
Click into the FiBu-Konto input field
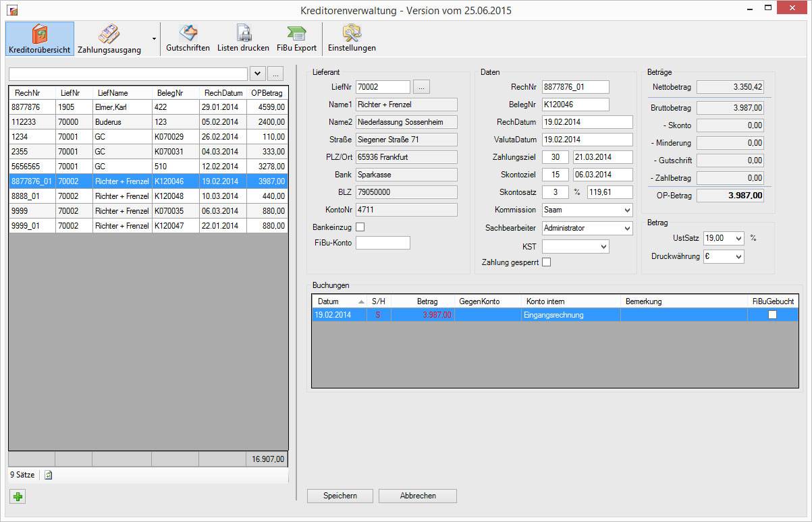pos(383,243)
